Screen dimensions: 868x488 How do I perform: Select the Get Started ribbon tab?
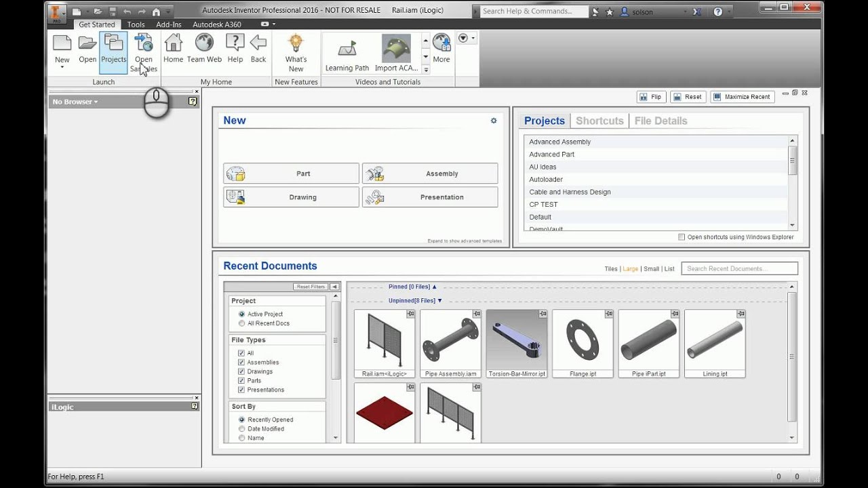pyautogui.click(x=97, y=24)
